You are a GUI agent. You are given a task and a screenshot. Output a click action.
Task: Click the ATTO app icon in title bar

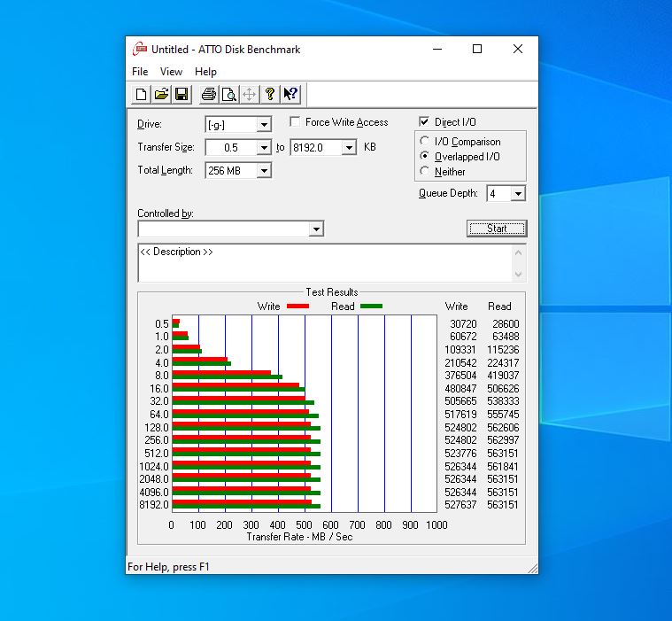(x=139, y=50)
